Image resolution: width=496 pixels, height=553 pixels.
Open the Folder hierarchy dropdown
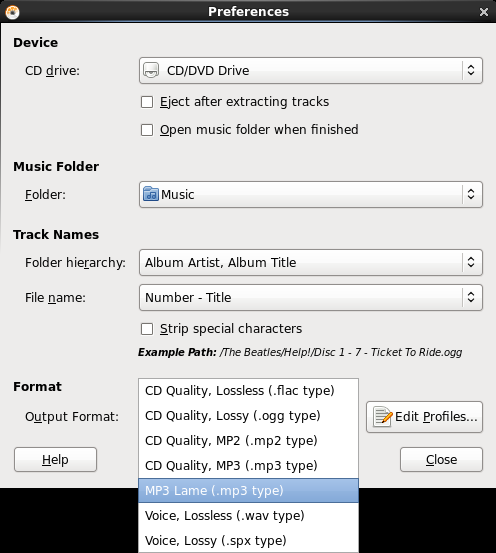tap(311, 262)
